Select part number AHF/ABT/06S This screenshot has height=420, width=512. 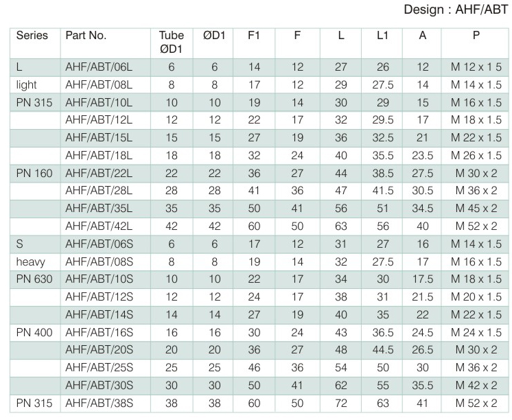click(x=99, y=244)
